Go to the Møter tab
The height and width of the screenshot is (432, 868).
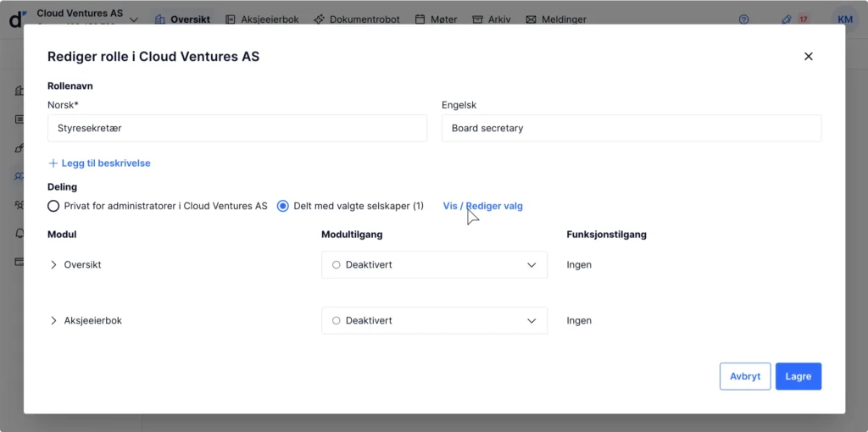click(x=437, y=19)
